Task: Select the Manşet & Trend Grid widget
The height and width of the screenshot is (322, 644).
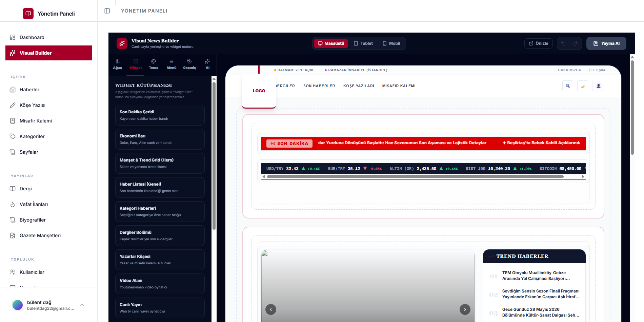Action: [160, 163]
